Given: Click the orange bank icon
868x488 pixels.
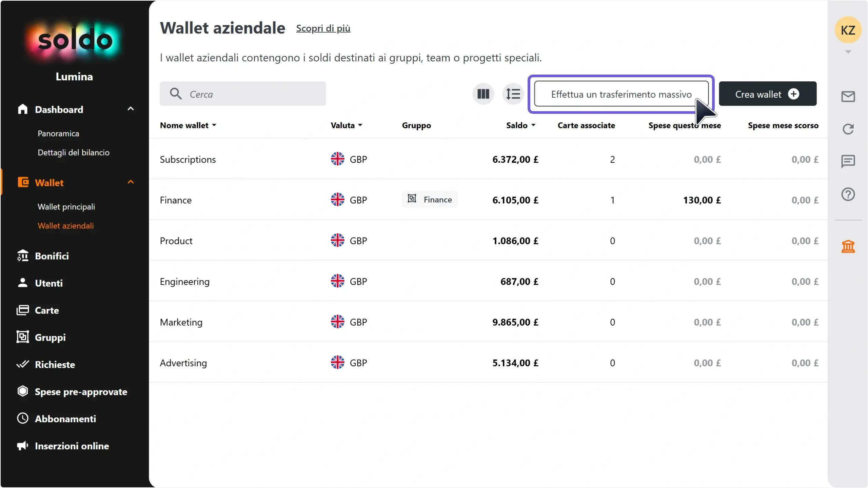Looking at the screenshot, I should pos(848,246).
